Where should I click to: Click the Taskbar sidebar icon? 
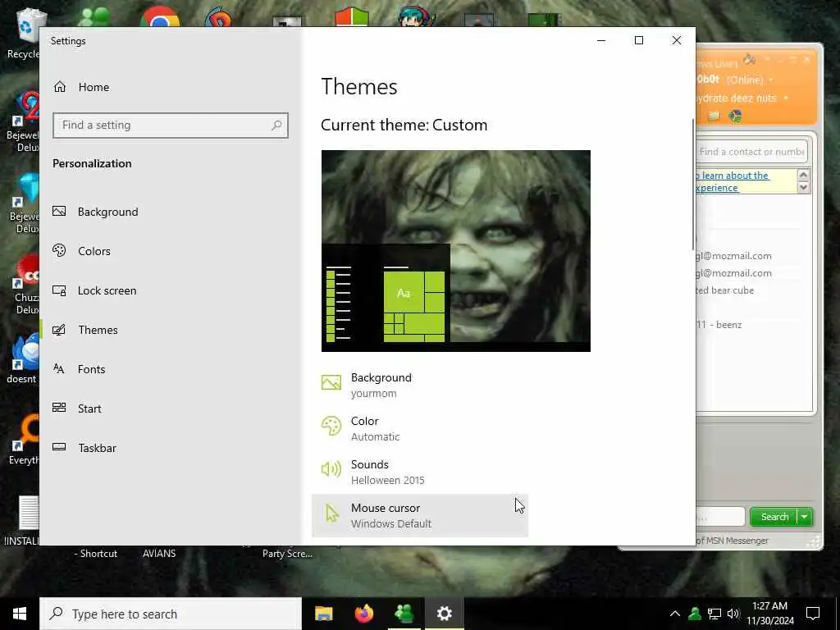tap(59, 447)
